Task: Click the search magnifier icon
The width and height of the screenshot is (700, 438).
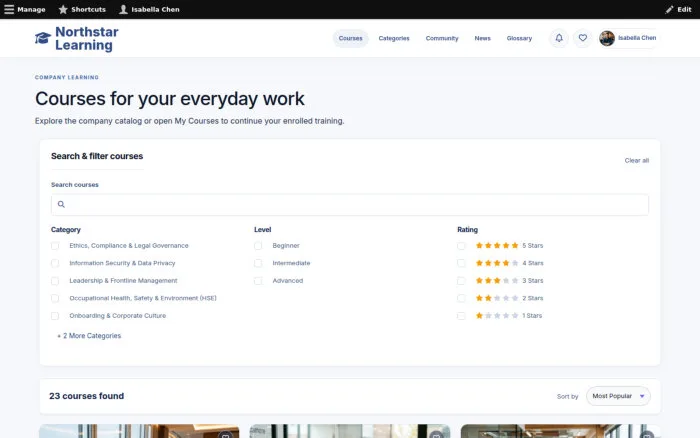Action: 61,204
